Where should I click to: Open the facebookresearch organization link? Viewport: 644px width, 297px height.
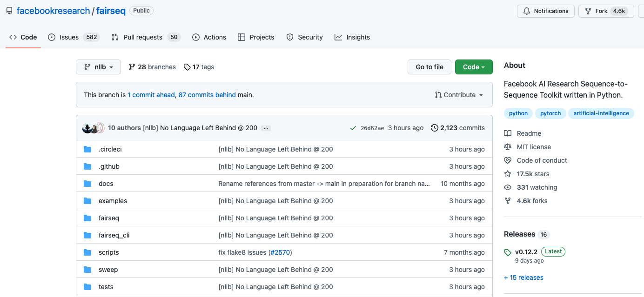point(53,11)
